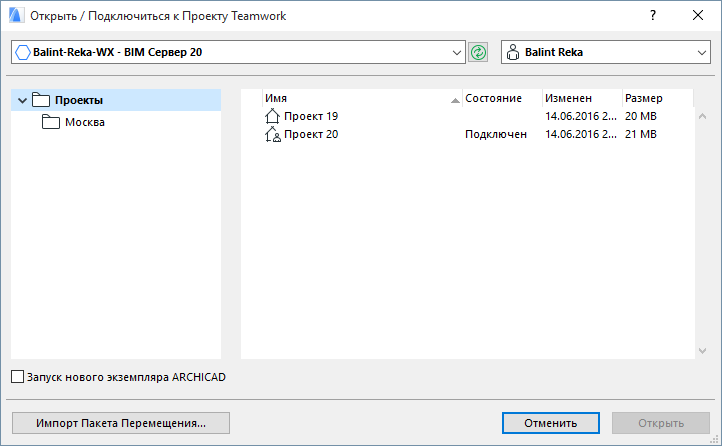Click the green refresh server connection icon

478,52
